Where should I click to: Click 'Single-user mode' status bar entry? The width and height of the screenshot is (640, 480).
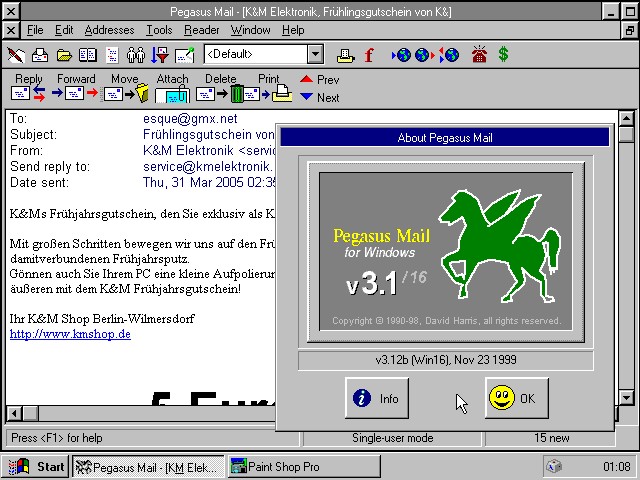point(392,438)
